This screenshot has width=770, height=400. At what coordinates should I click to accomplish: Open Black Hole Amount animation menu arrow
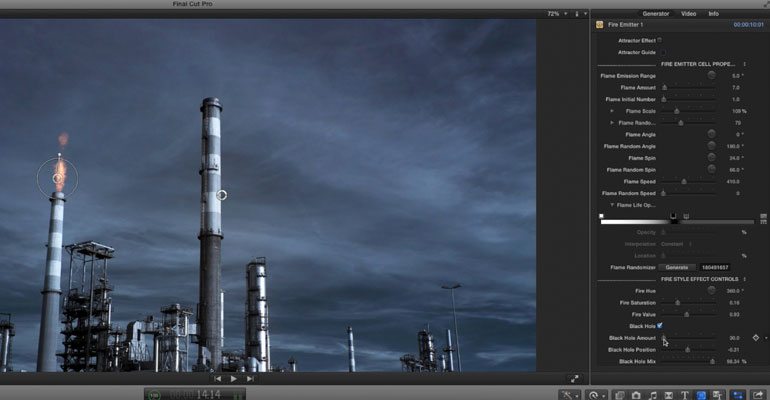click(766, 338)
